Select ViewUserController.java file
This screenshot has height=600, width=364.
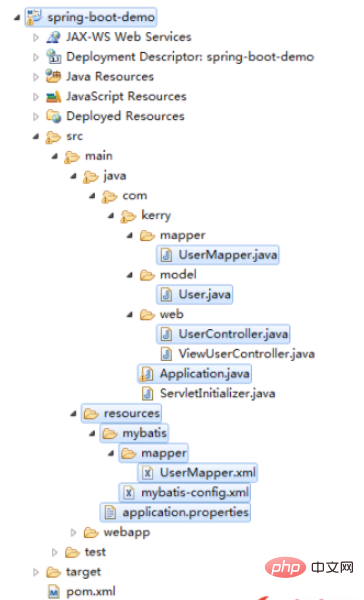[x=237, y=354]
